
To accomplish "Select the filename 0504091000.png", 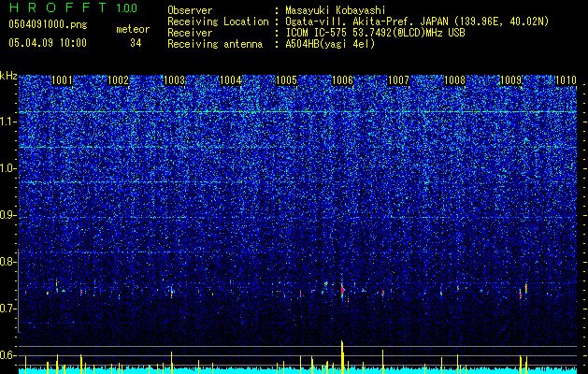I will coord(48,25).
